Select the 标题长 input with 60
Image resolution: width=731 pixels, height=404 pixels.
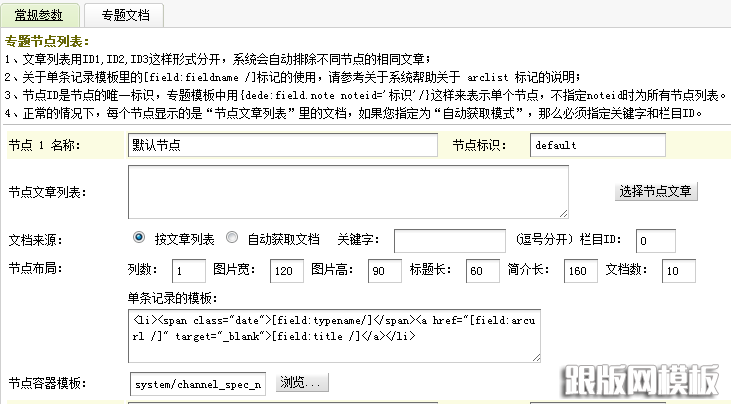pyautogui.click(x=482, y=271)
